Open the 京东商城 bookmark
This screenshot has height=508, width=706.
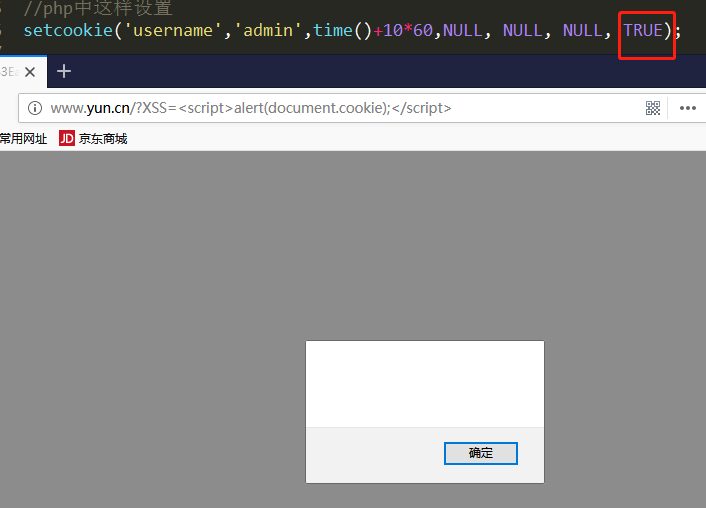[94, 139]
